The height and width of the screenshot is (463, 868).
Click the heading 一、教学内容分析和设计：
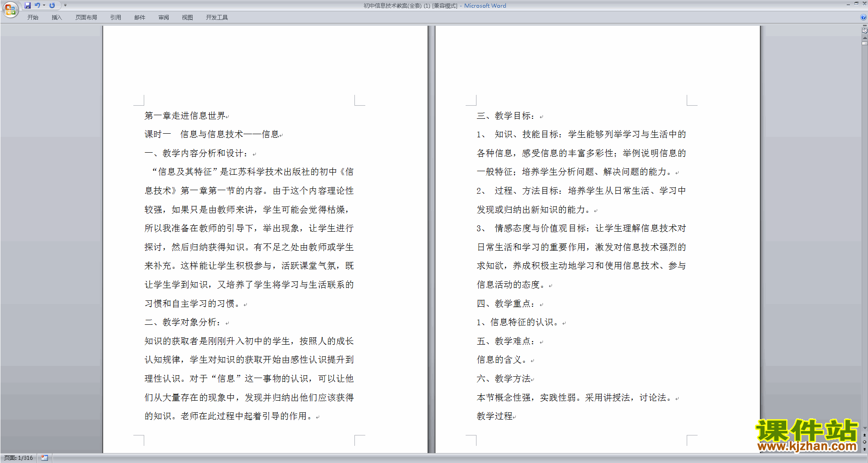(197, 153)
